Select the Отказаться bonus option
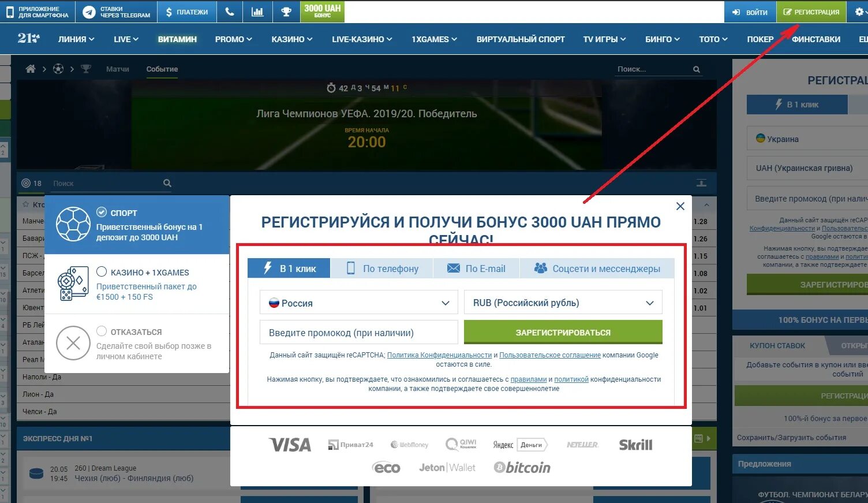This screenshot has height=503, width=868. point(137,344)
